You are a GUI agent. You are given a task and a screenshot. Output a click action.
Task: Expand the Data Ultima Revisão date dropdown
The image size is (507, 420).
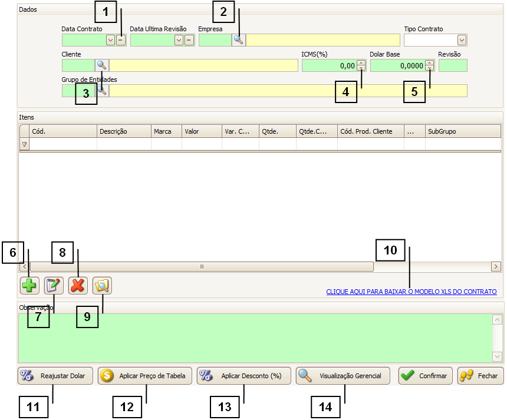[179, 40]
